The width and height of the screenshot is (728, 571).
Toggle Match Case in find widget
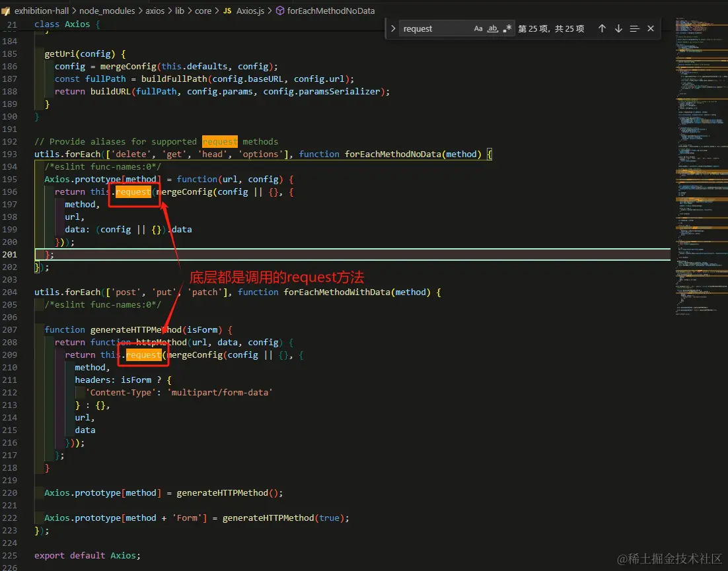click(x=478, y=29)
